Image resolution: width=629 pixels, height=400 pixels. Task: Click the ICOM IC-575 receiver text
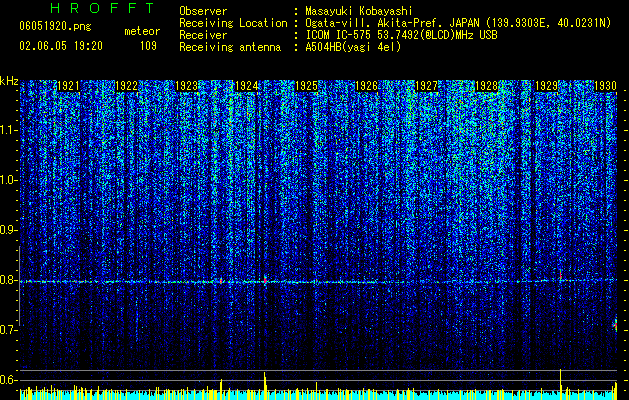401,35
